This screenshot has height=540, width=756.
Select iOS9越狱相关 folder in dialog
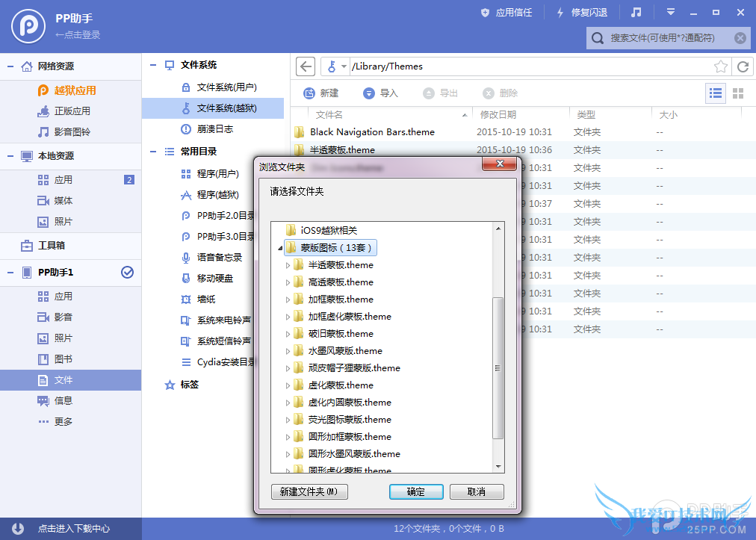(321, 231)
